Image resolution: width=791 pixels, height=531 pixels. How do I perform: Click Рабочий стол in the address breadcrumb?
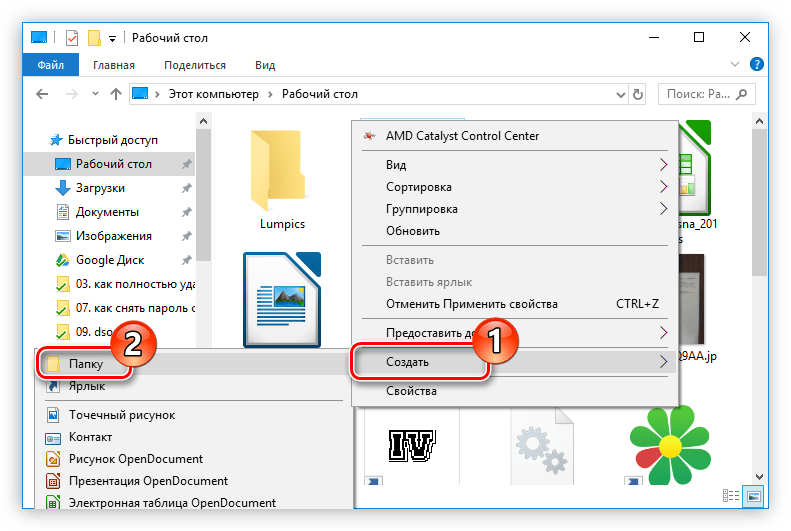click(x=320, y=94)
